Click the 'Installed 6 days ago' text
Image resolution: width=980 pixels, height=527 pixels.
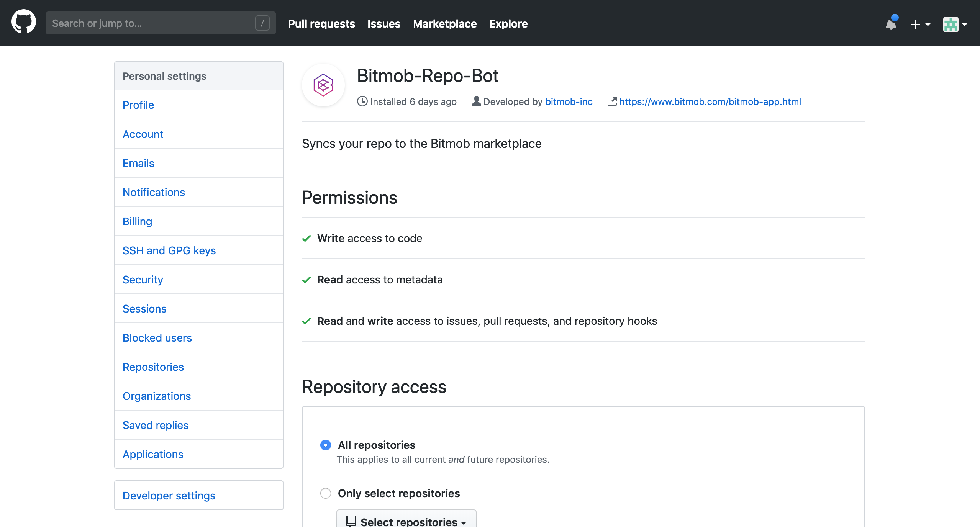413,101
